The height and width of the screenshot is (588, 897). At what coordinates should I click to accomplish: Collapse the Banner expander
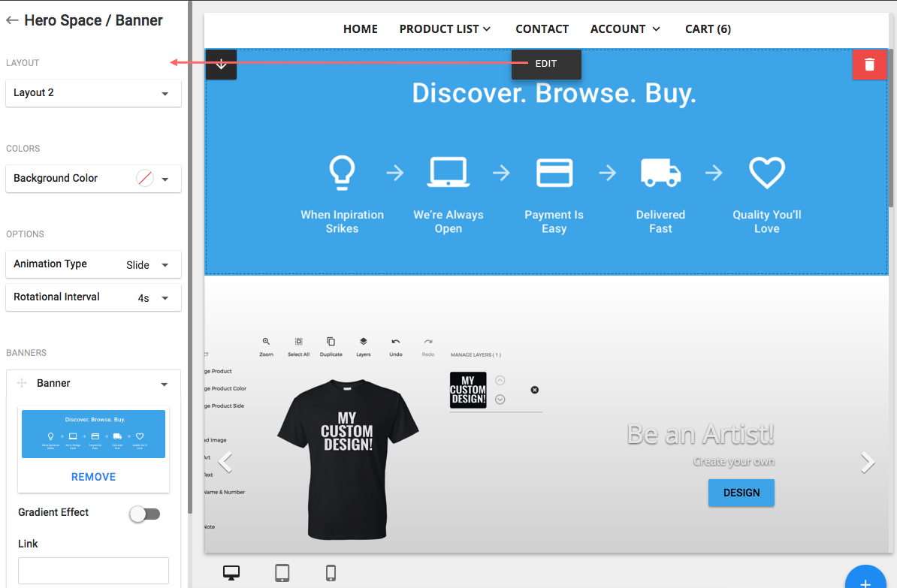coord(164,384)
